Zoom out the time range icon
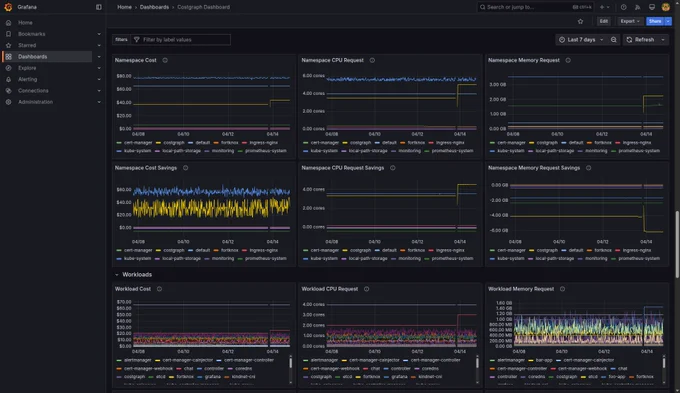 614,39
